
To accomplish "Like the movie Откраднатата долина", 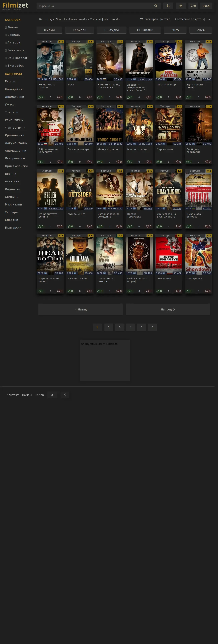I will (40, 227).
